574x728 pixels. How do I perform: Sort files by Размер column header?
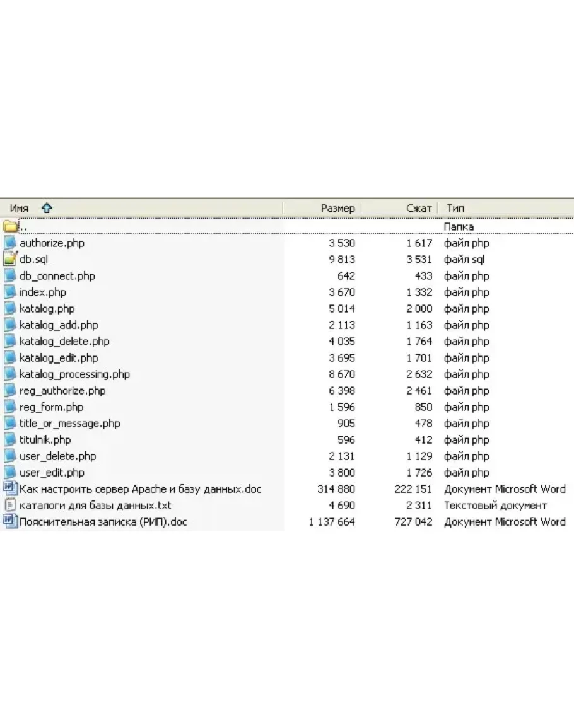tap(337, 208)
